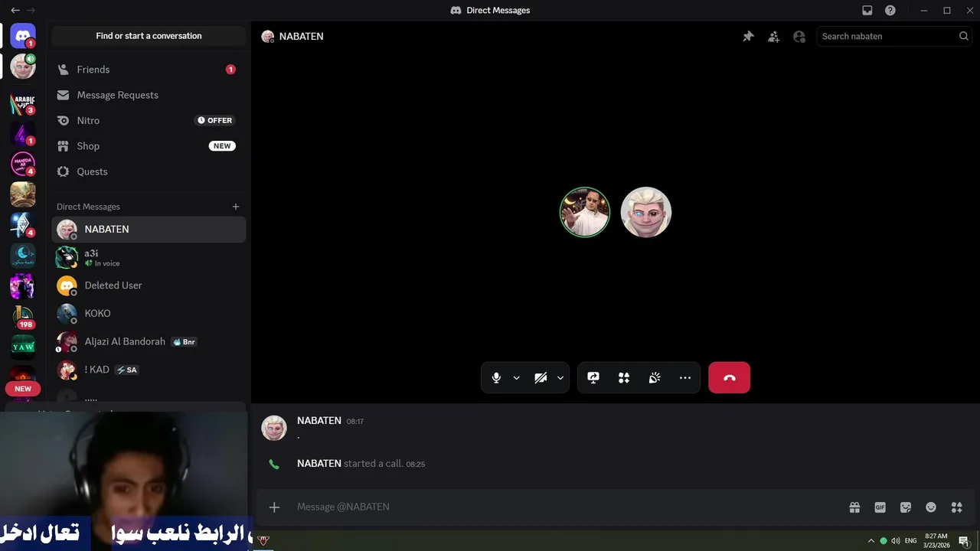Create a new DM with plus icon
The image size is (980, 551).
236,207
